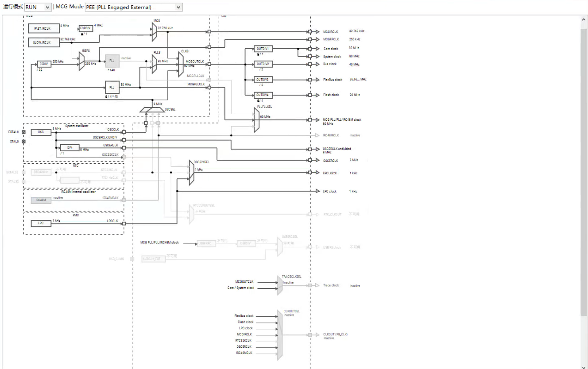The height and width of the screenshot is (369, 588).
Task: Click the Core clock output label
Action: (331, 49)
